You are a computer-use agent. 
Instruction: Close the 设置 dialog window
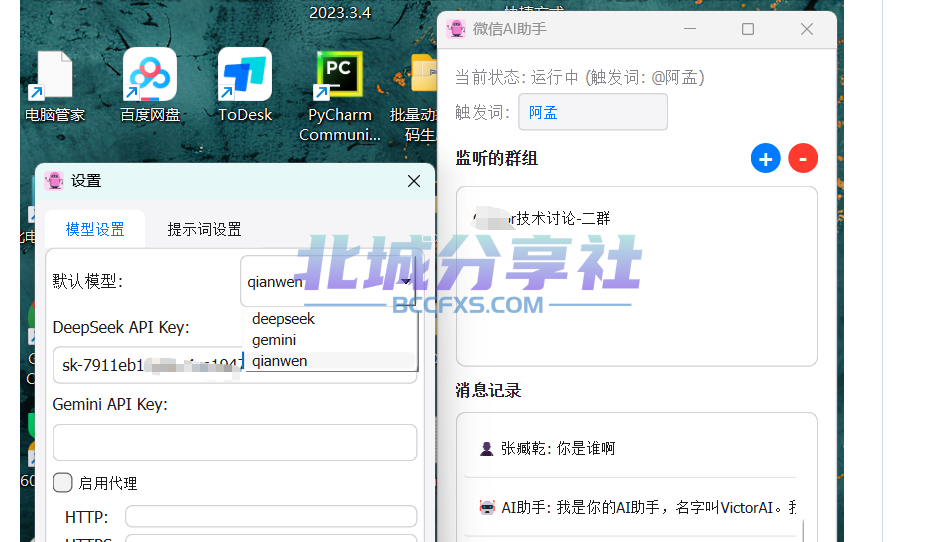point(414,181)
